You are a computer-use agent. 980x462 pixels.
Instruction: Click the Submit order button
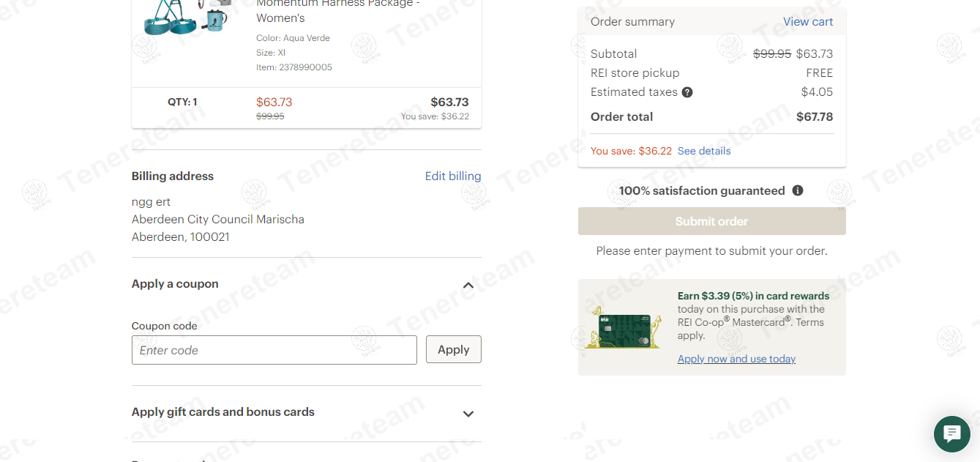coord(711,221)
